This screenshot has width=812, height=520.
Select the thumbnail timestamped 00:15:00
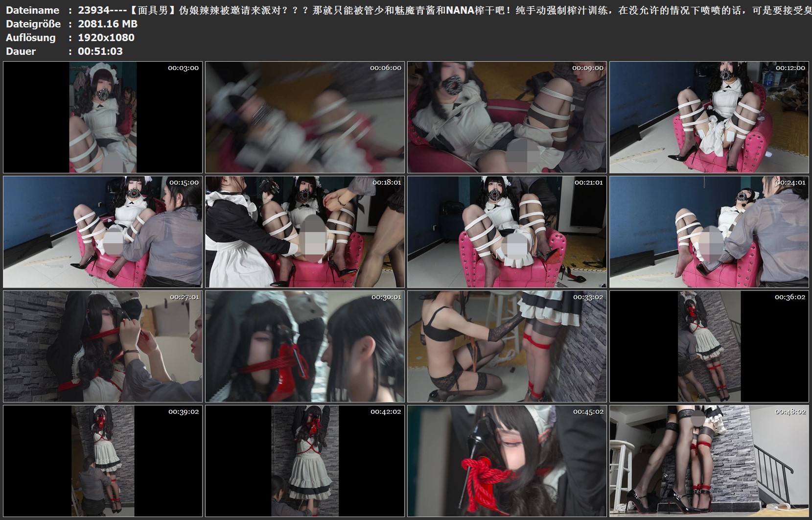coord(103,232)
